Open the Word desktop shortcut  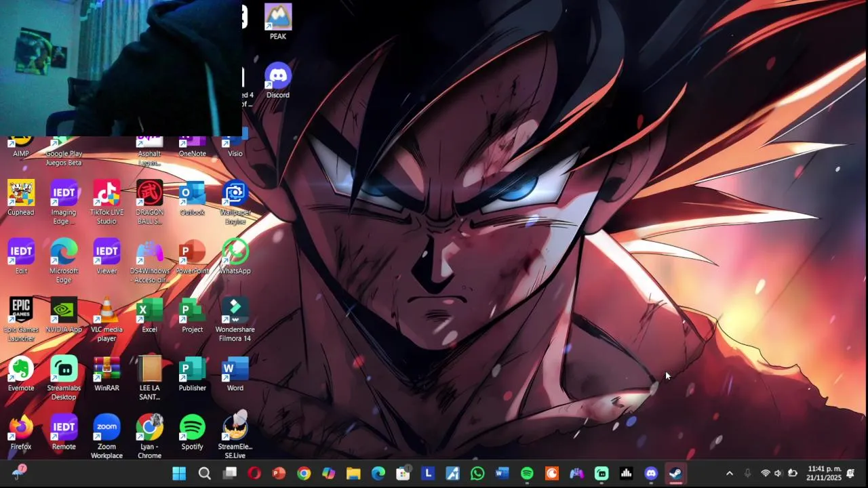click(235, 373)
